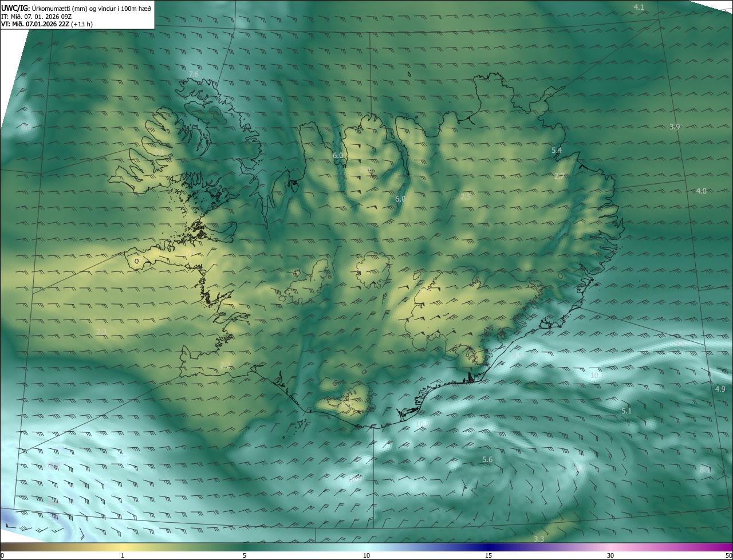
Task: Click the 2.5 value label on the map
Action: [x=466, y=196]
